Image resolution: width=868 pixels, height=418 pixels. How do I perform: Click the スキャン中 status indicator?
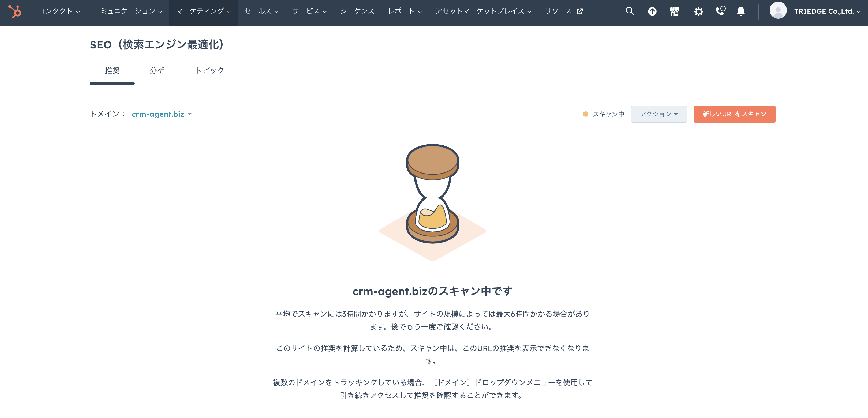(604, 114)
